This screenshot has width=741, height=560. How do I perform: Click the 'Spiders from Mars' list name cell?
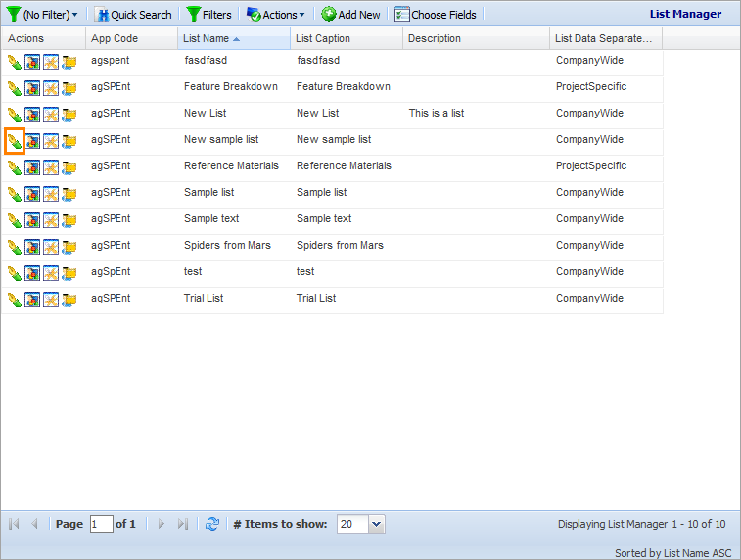(x=227, y=246)
